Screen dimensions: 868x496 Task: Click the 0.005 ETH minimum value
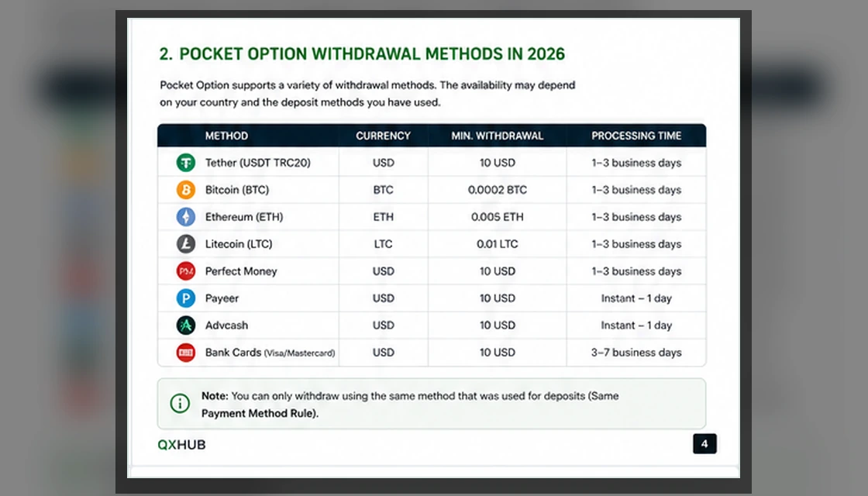click(497, 217)
